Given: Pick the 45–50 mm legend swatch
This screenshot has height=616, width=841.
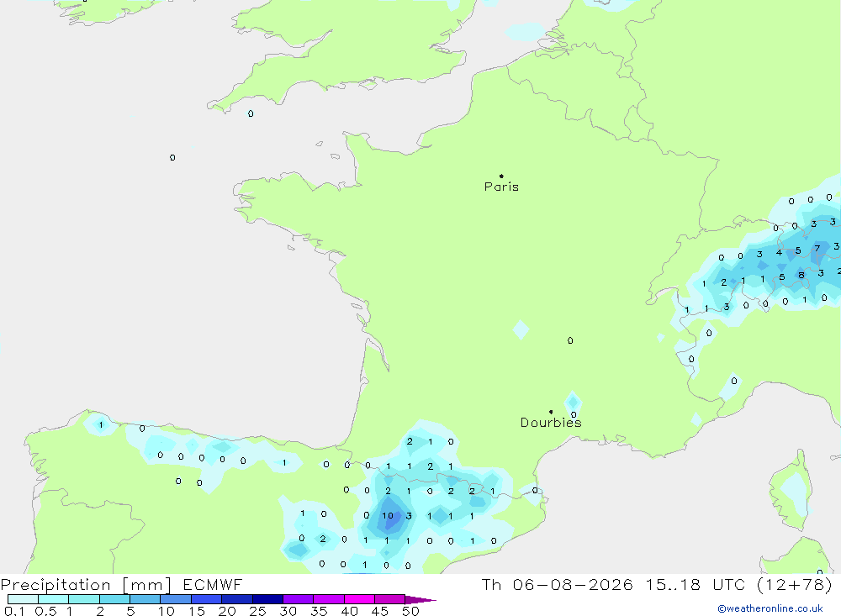Looking at the screenshot, I should (x=390, y=599).
